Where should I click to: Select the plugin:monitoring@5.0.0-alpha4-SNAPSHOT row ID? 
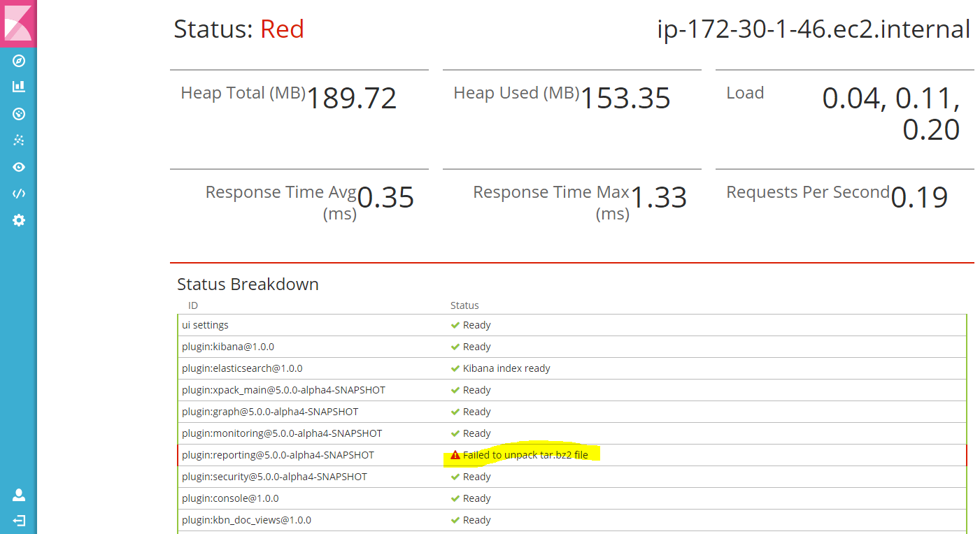[x=282, y=433]
